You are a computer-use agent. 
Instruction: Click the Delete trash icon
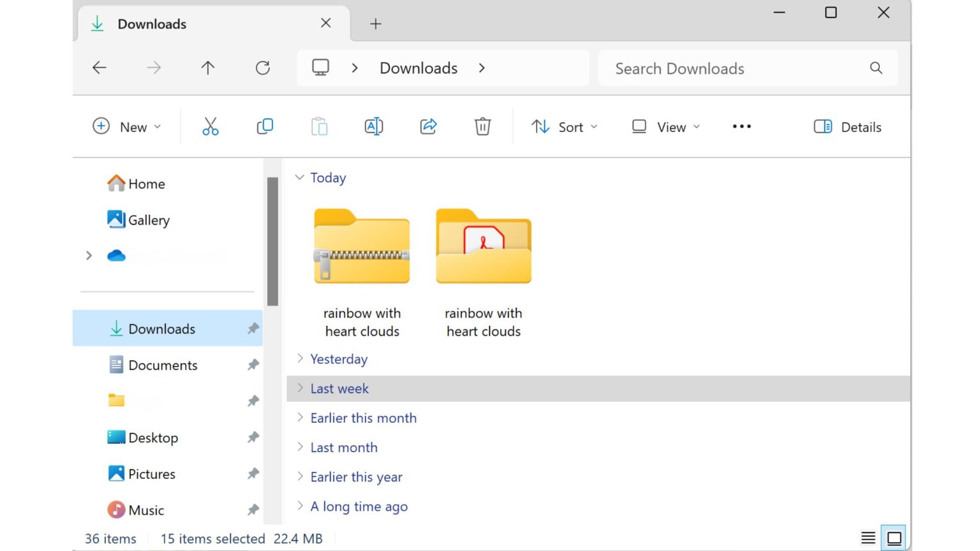482,126
